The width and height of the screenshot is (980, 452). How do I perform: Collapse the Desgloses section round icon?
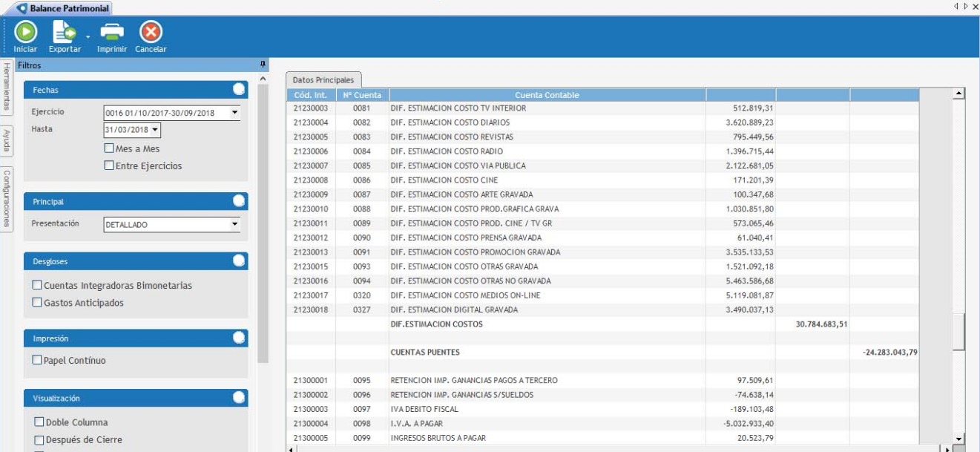point(239,261)
